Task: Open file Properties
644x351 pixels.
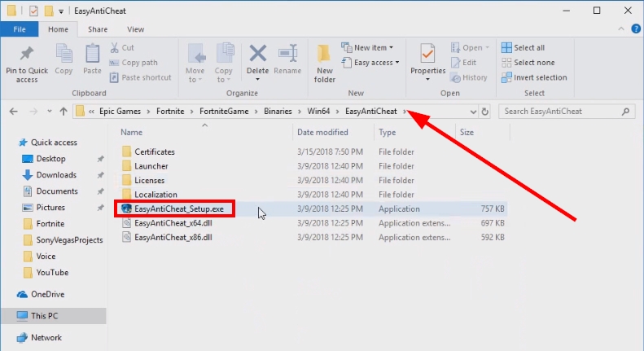Action: click(x=427, y=63)
